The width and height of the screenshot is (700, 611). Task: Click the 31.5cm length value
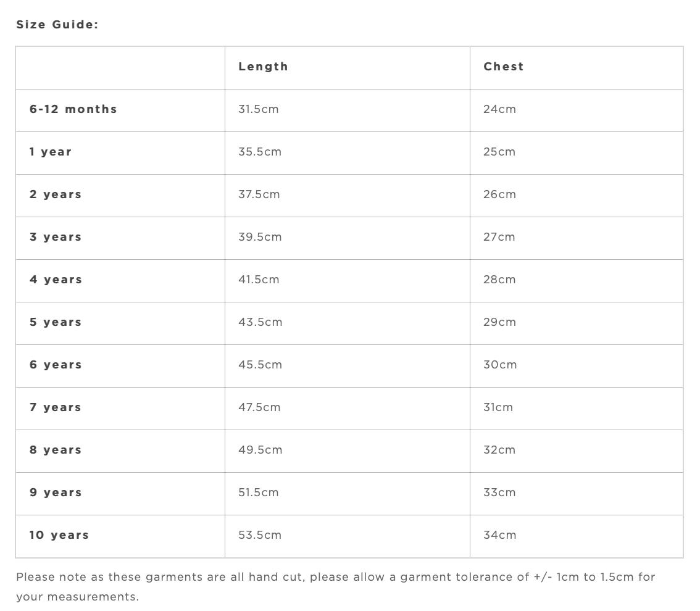click(258, 109)
